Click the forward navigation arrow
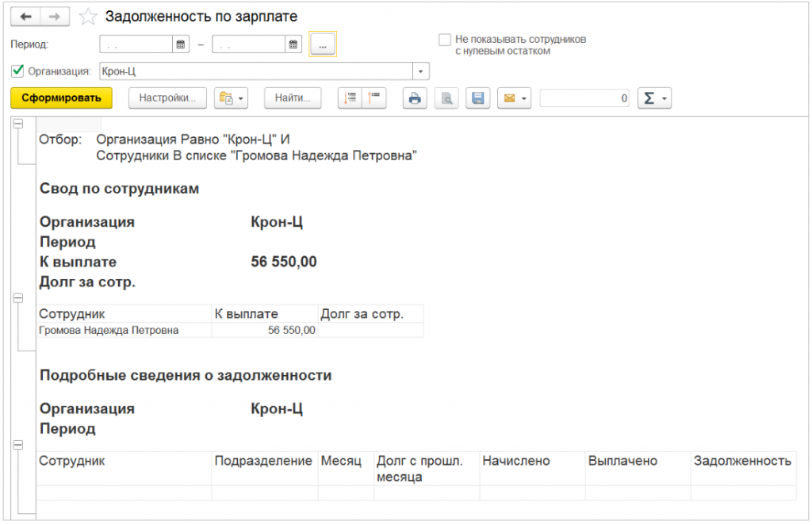 point(55,17)
